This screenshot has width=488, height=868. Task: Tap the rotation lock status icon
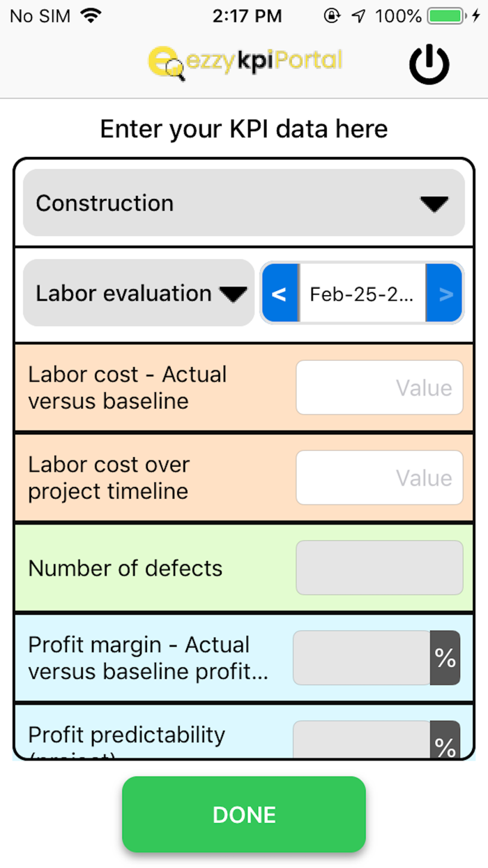tap(332, 16)
